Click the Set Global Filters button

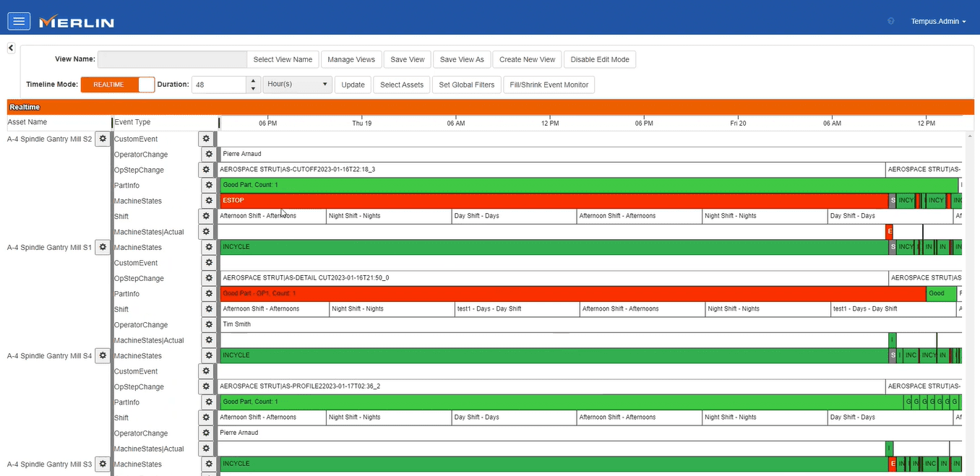click(466, 85)
